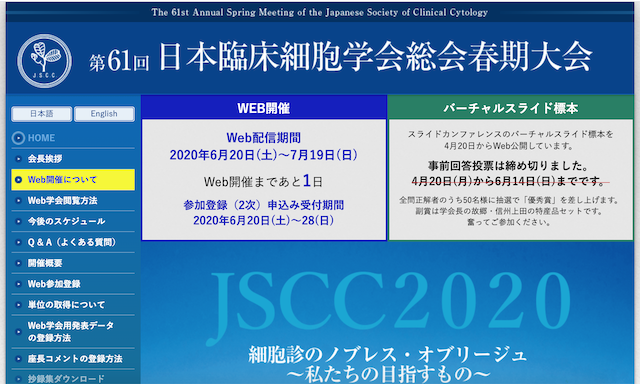Click the 奮ってご参加ください text
Viewport: 640px width, 384px height.
coord(509,222)
